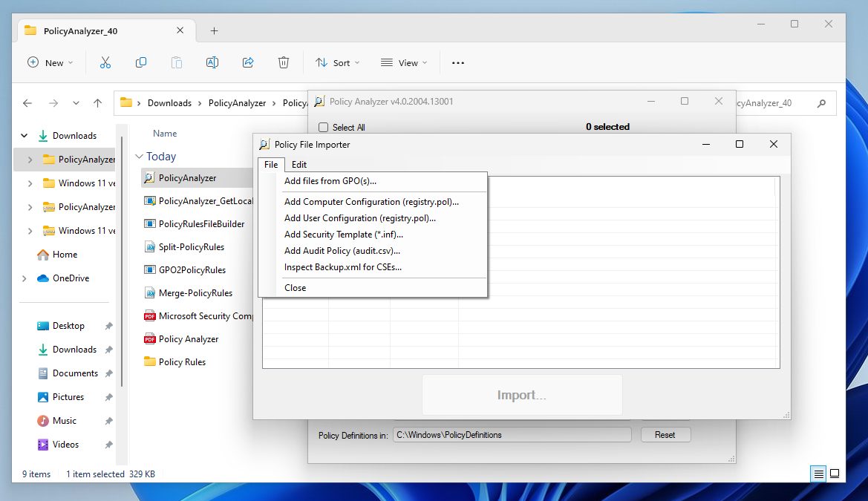Select the GPO2PolicyRules file
Screen dimensions: 868x501
(x=185, y=270)
